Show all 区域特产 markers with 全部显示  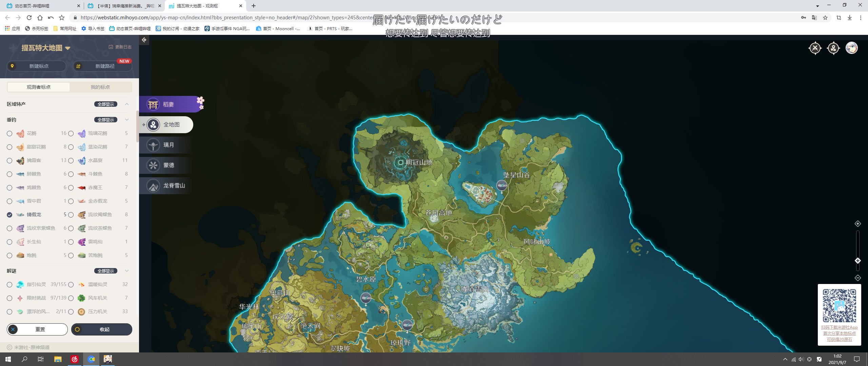click(106, 104)
